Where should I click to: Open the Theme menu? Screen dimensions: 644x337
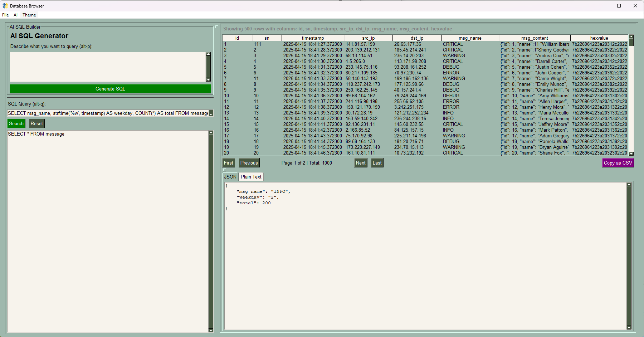(29, 15)
